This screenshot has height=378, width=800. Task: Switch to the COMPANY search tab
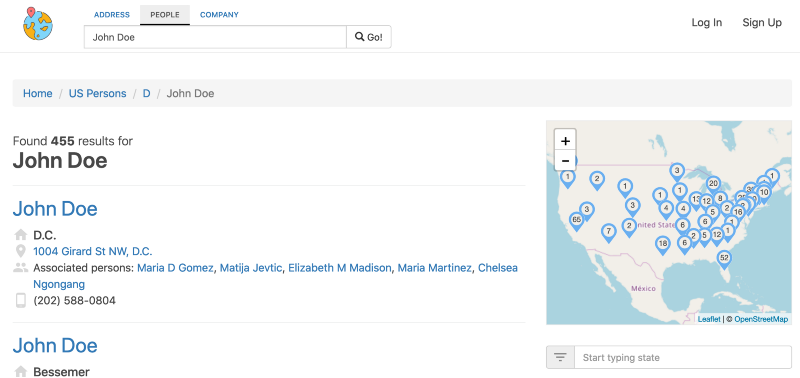[x=219, y=15]
